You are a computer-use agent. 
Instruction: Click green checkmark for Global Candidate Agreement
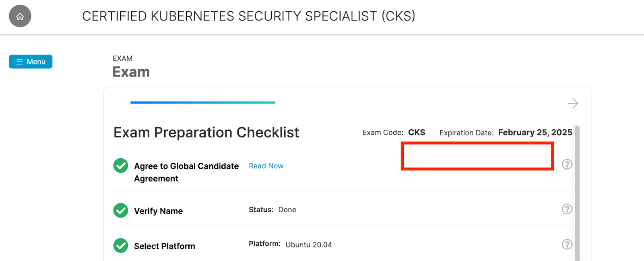tap(121, 166)
